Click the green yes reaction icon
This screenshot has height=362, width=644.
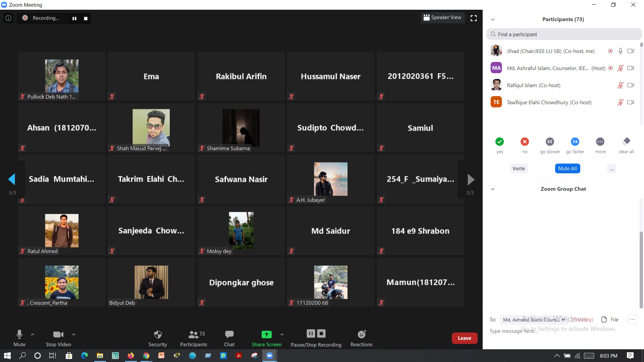pyautogui.click(x=499, y=142)
